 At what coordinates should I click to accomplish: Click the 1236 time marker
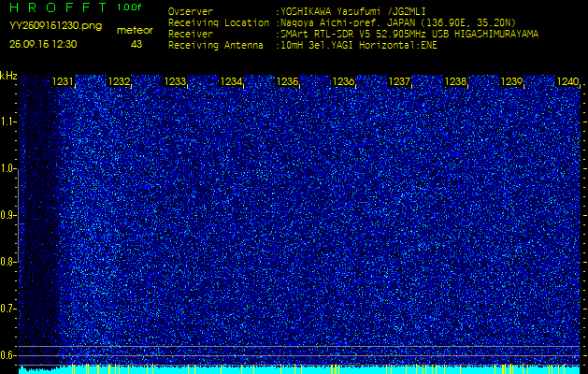[x=343, y=81]
